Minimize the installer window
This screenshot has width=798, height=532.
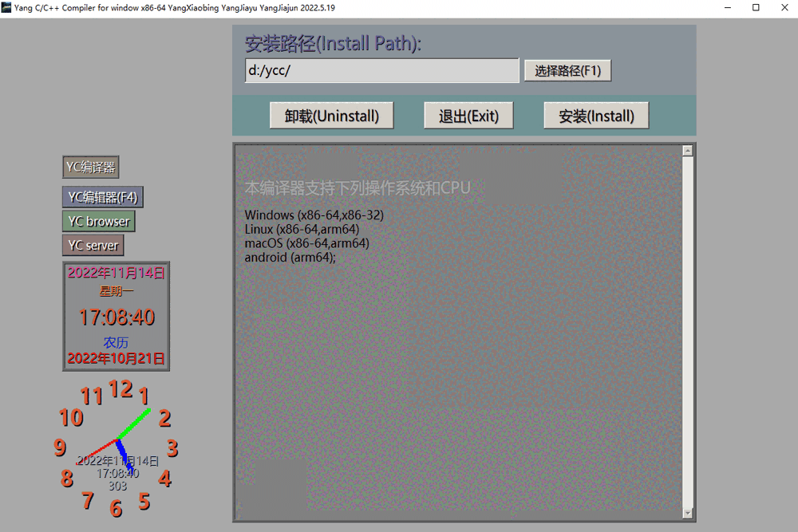click(x=728, y=8)
